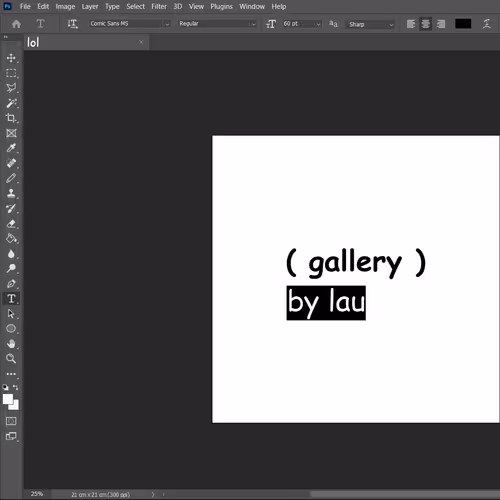
Task: Click the 60 pt font size field
Action: coord(302,24)
